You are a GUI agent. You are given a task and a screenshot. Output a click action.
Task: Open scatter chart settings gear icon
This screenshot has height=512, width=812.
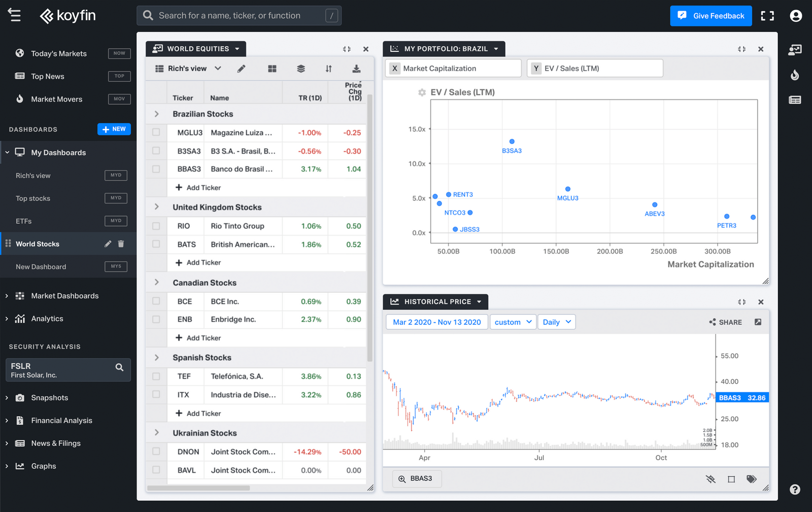422,92
